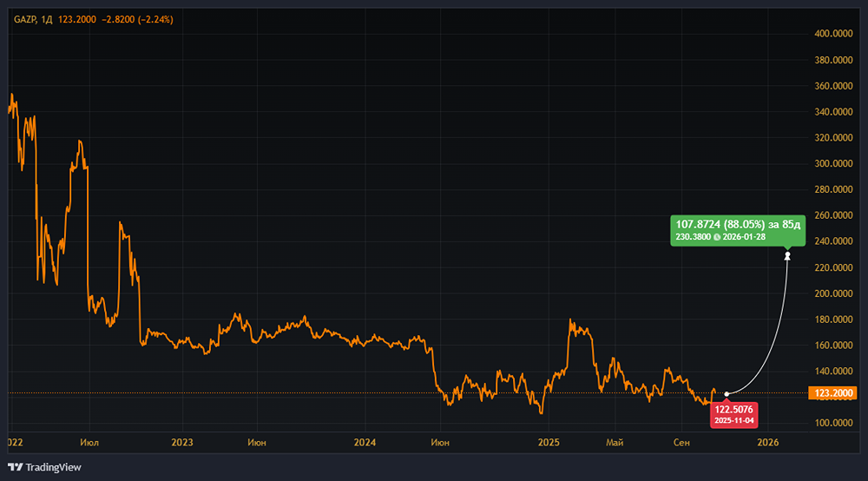The height and width of the screenshot is (481, 868).
Task: Click the 2023 label on time axis
Action: point(182,443)
